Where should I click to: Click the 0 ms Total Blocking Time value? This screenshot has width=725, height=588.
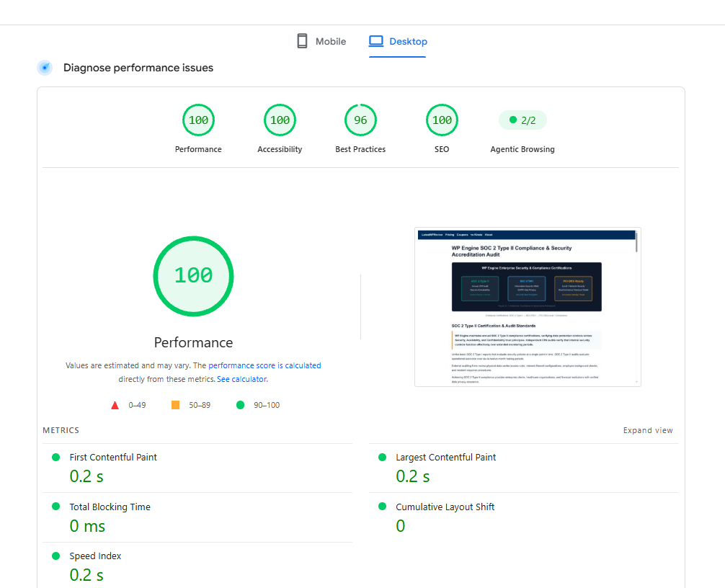[87, 526]
